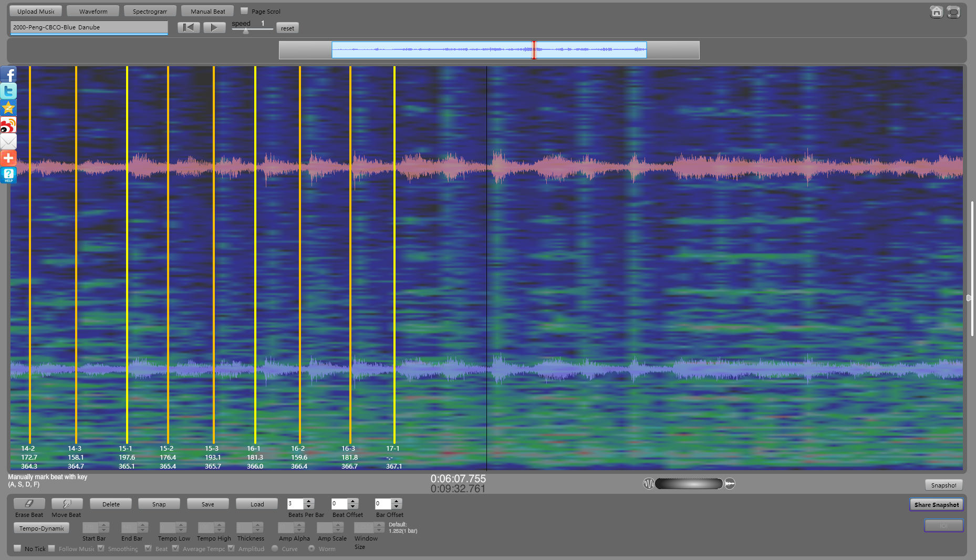976x560 pixels.
Task: Click the red playhead in overview waveform
Action: tap(534, 50)
